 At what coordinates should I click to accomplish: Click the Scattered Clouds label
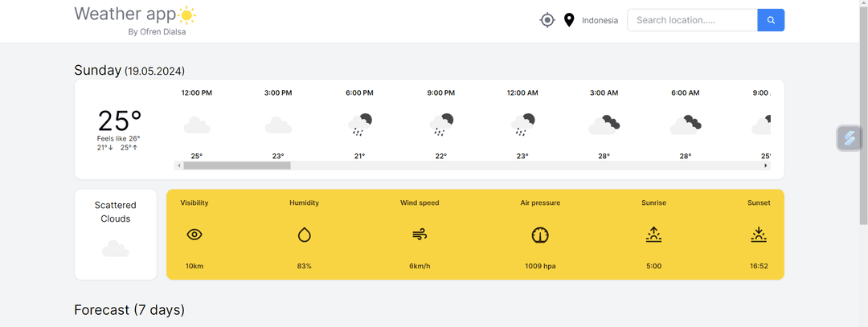pyautogui.click(x=116, y=212)
